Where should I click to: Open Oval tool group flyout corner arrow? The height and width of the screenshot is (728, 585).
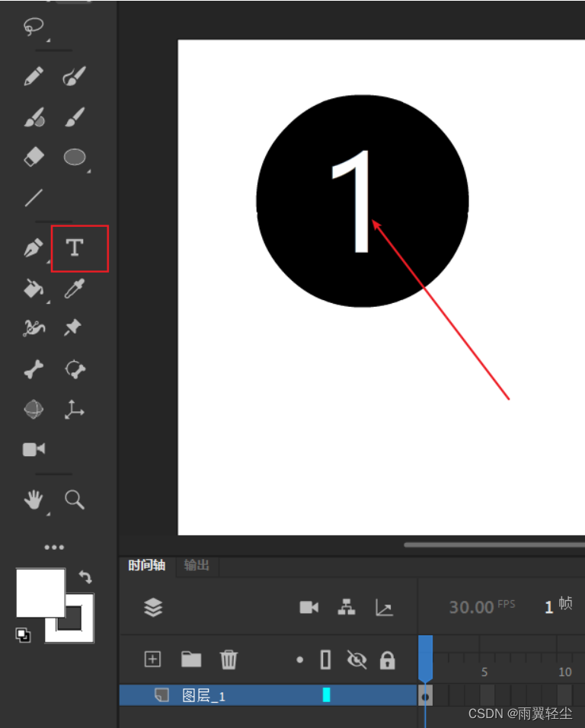[88, 171]
